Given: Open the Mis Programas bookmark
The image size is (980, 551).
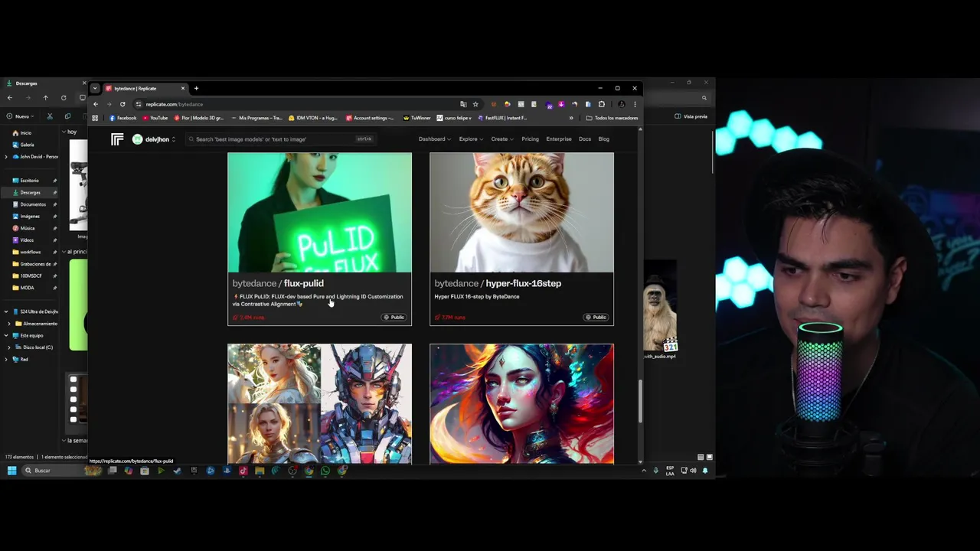Looking at the screenshot, I should point(256,118).
